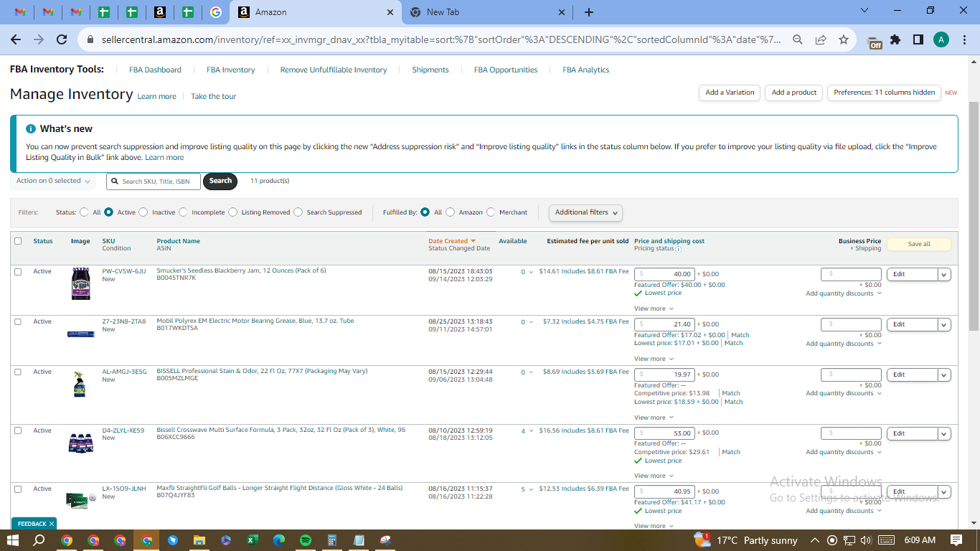
Task: Select the Inactive status radio button
Action: 143,212
